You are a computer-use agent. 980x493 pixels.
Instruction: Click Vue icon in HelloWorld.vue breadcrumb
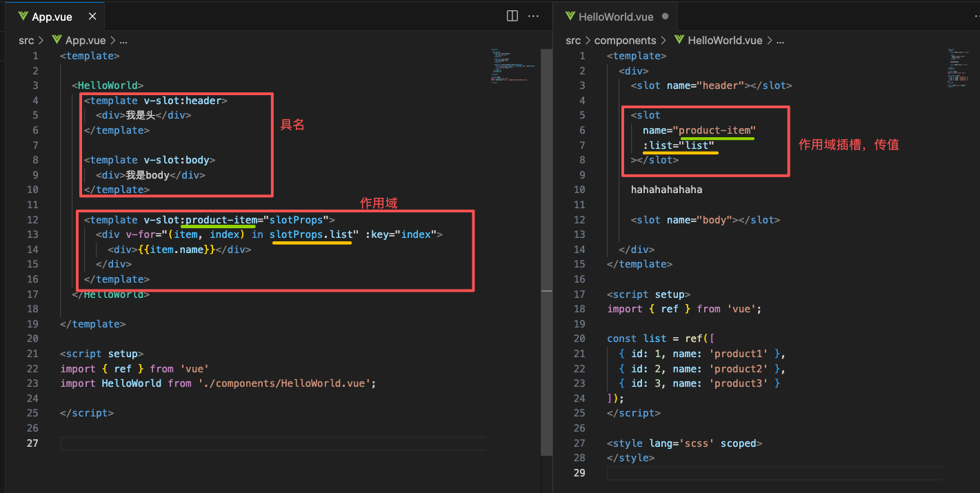click(x=679, y=41)
